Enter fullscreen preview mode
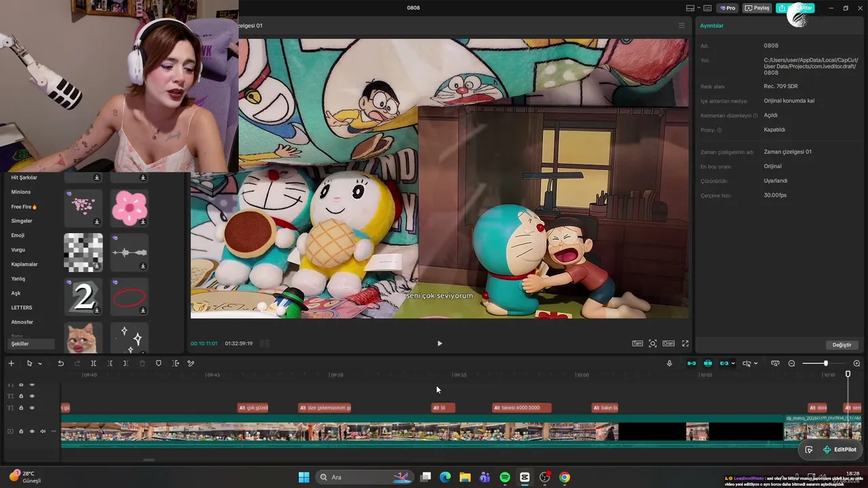Screen dimensions: 868x488 [685, 344]
